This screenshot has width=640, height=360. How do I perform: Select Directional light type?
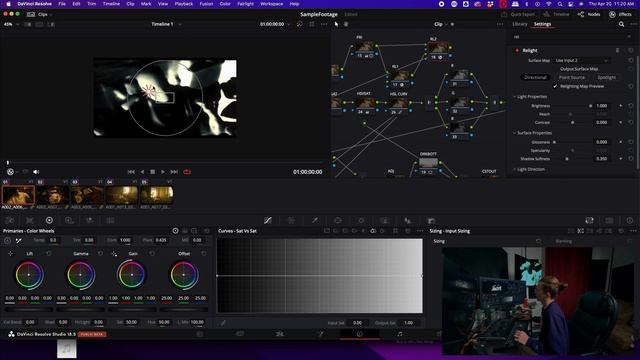[x=535, y=77]
